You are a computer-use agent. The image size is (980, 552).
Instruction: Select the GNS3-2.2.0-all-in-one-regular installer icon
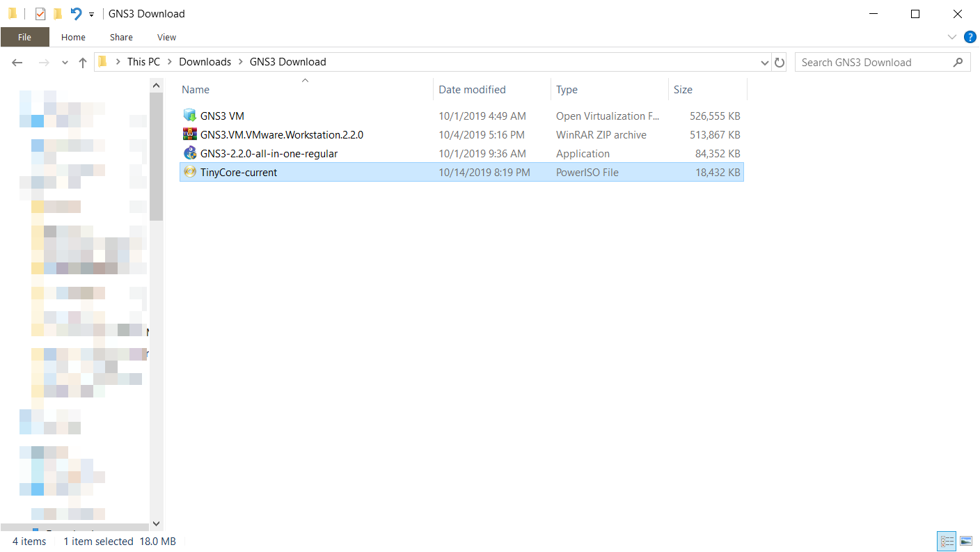(190, 153)
